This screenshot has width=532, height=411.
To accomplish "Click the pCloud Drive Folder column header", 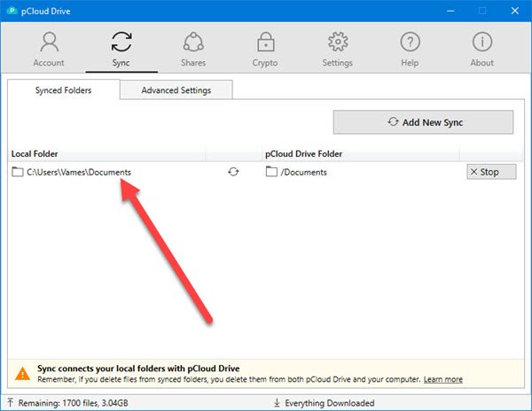I will (x=303, y=154).
